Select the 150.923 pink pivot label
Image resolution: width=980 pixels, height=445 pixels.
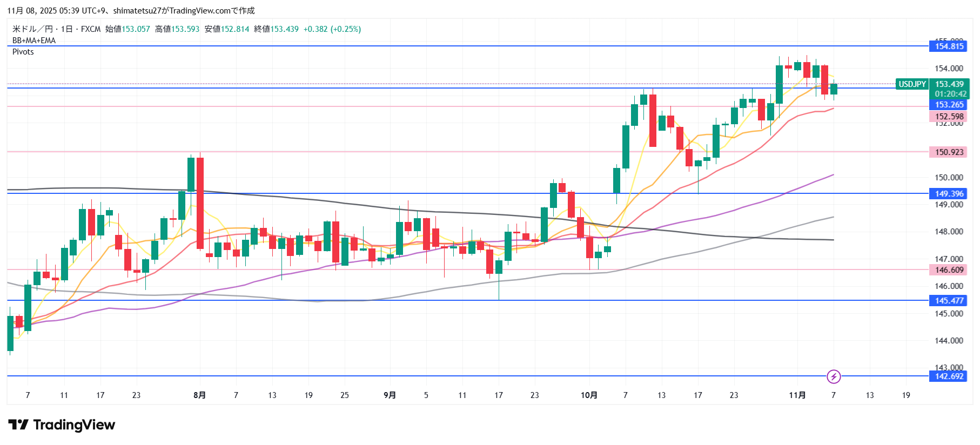click(949, 152)
